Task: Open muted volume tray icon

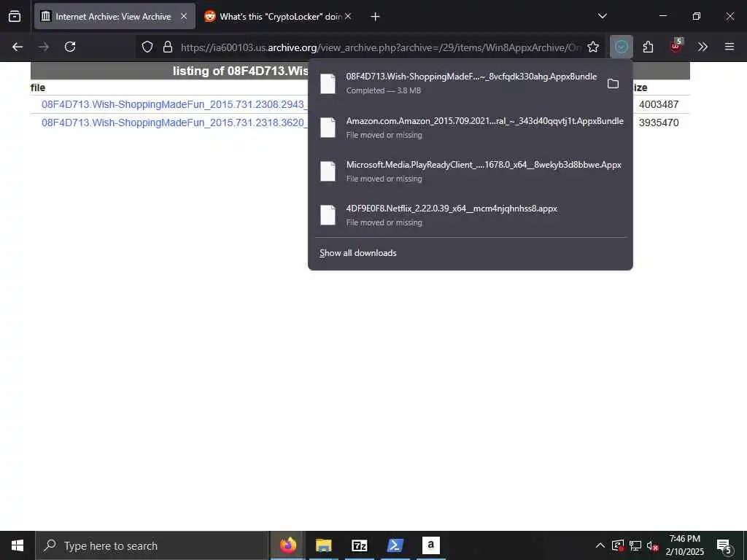Action: click(653, 545)
